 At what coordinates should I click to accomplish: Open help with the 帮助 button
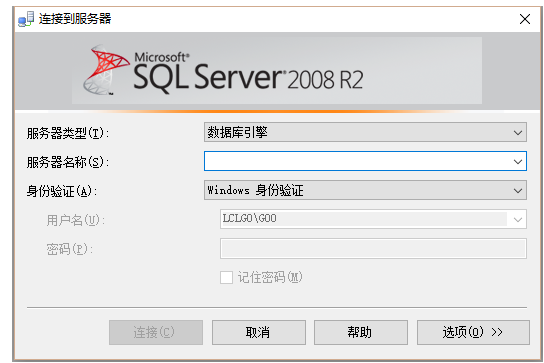pyautogui.click(x=361, y=332)
